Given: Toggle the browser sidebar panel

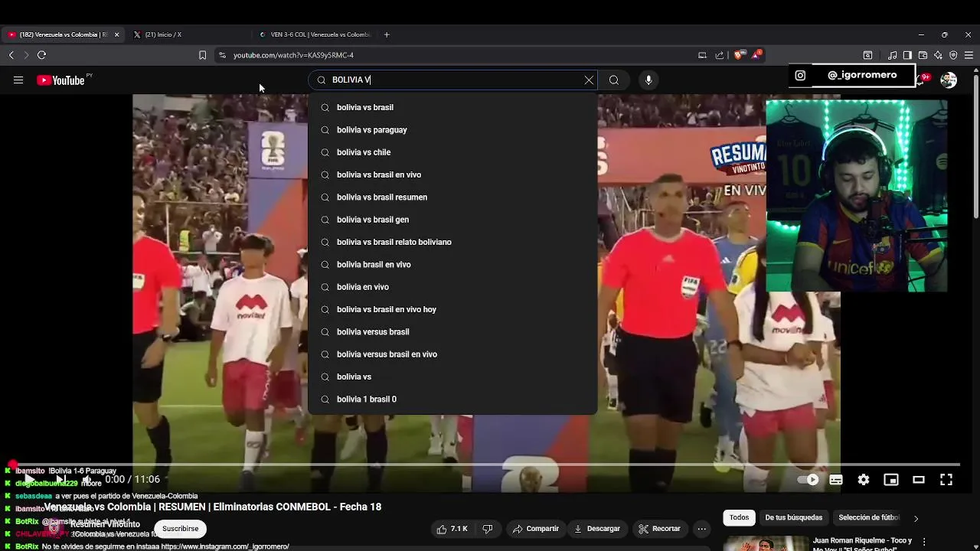Looking at the screenshot, I should pos(907,55).
